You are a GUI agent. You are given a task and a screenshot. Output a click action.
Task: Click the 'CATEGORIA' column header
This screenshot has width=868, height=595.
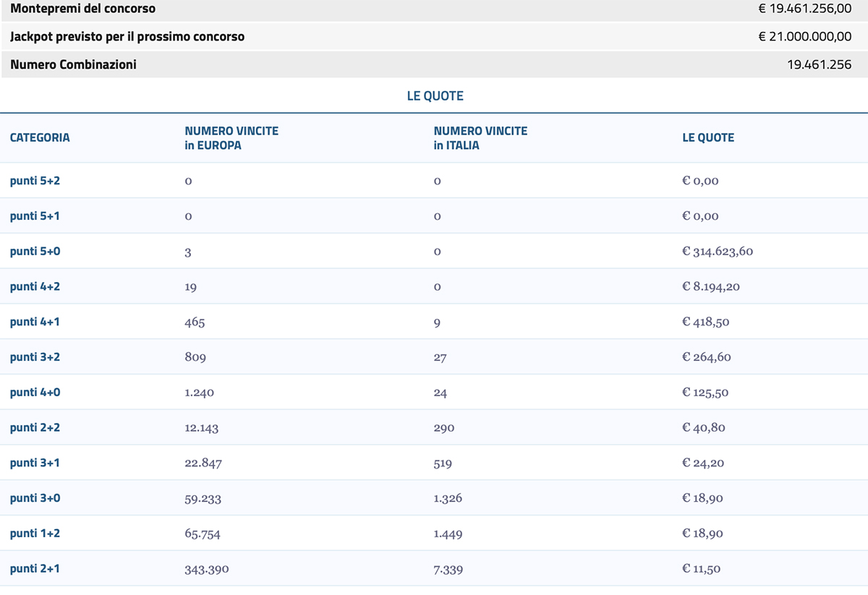click(40, 137)
